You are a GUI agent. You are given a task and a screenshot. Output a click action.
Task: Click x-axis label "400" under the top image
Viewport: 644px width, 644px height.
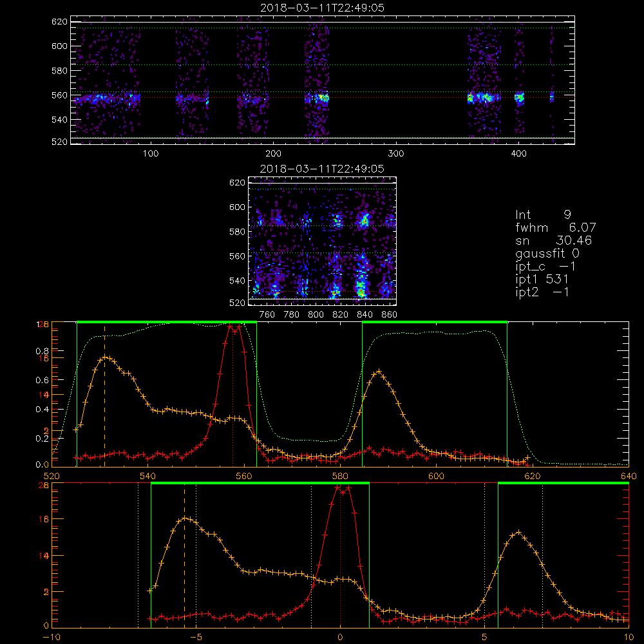(518, 154)
